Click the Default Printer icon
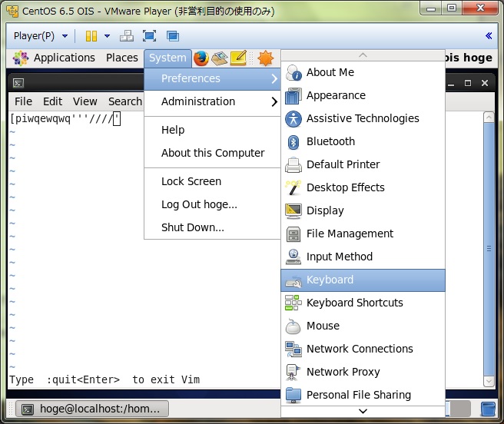This screenshot has height=424, width=504. tap(293, 164)
